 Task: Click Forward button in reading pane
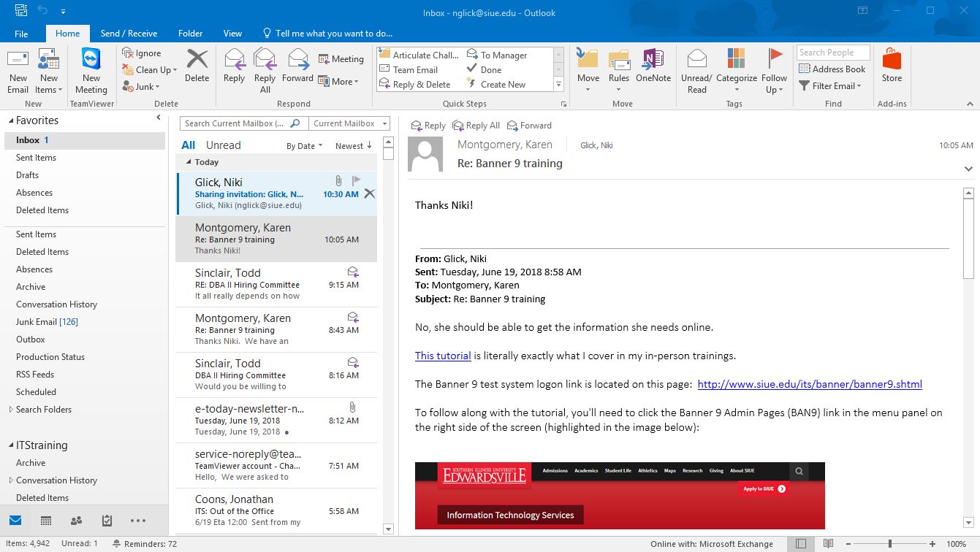click(529, 126)
